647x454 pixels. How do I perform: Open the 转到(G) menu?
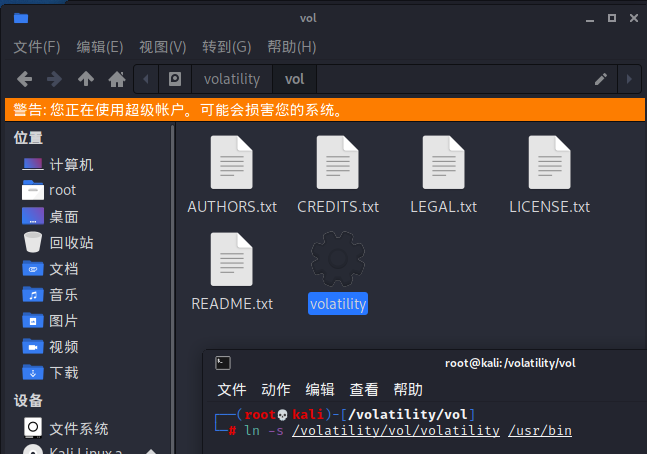tap(227, 47)
